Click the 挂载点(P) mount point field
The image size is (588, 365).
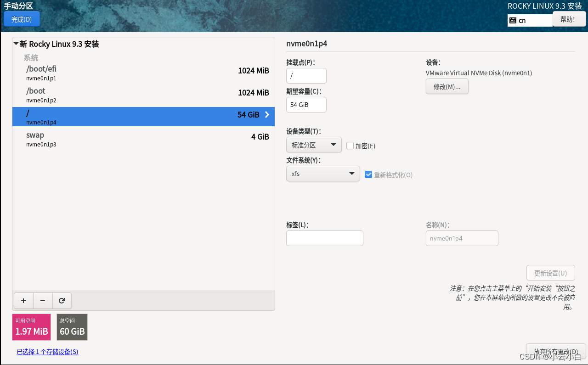[306, 76]
